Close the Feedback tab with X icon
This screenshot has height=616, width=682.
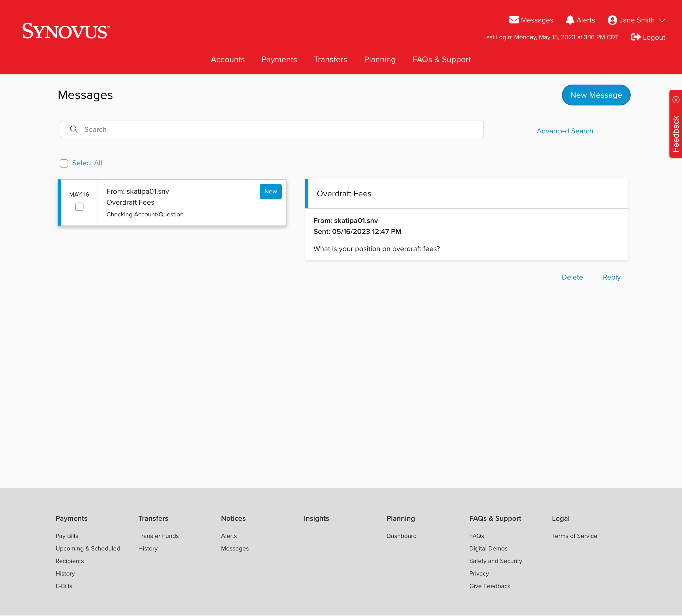pos(675,99)
